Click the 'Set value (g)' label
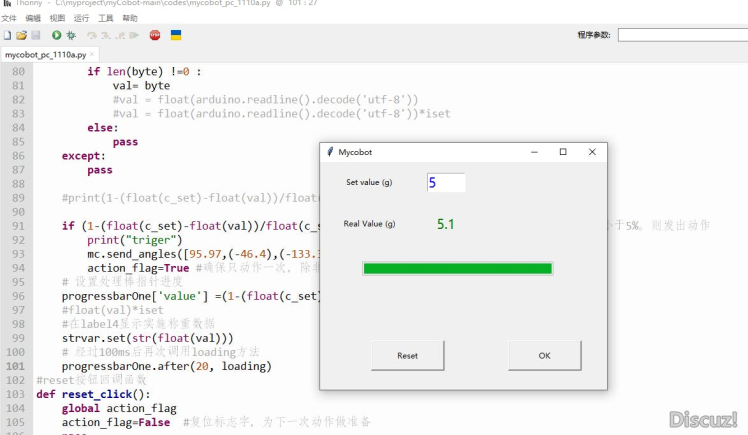This screenshot has width=748, height=435. (x=369, y=182)
